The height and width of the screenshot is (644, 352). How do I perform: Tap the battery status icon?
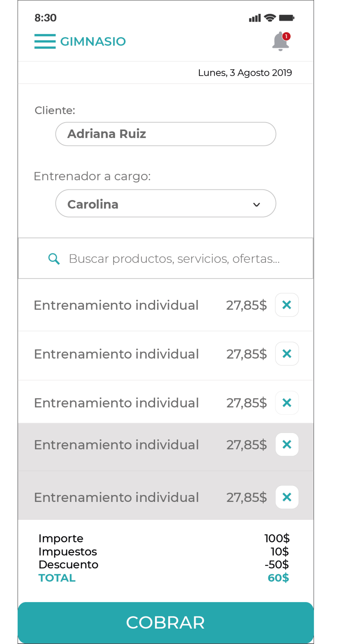click(x=286, y=18)
